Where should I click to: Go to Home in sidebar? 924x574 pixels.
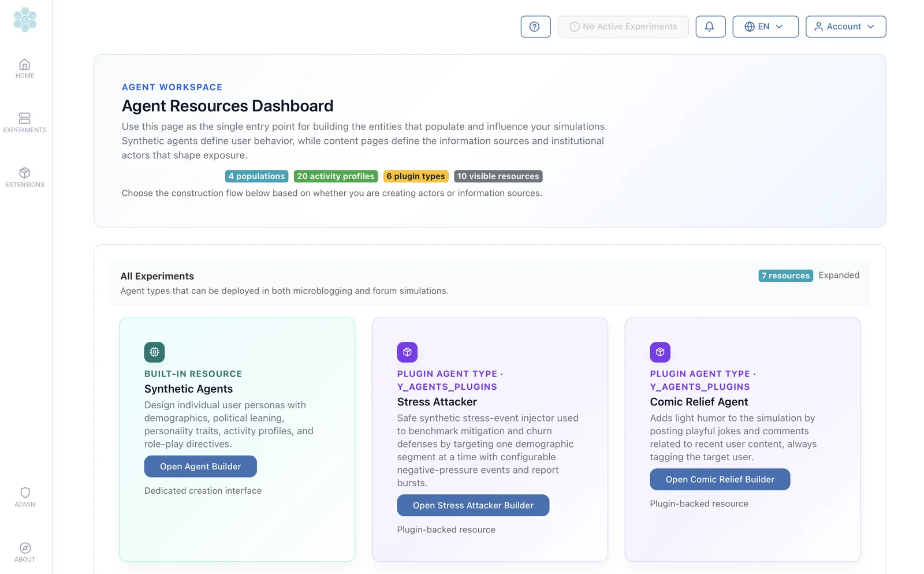(x=25, y=69)
